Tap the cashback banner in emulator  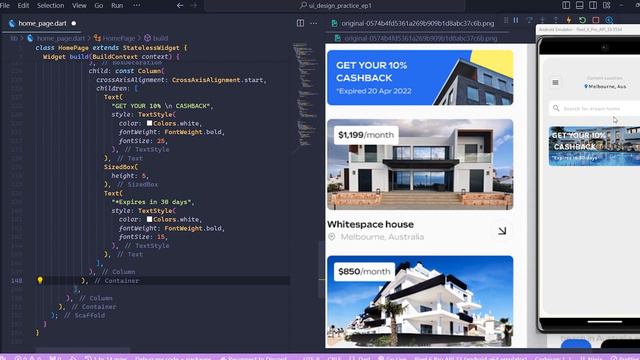coord(594,146)
